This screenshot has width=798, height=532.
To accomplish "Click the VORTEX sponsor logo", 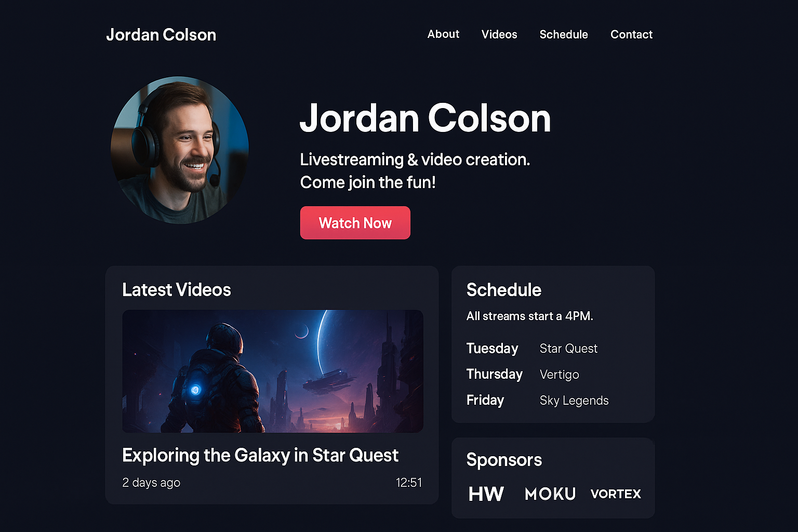I will [x=616, y=494].
